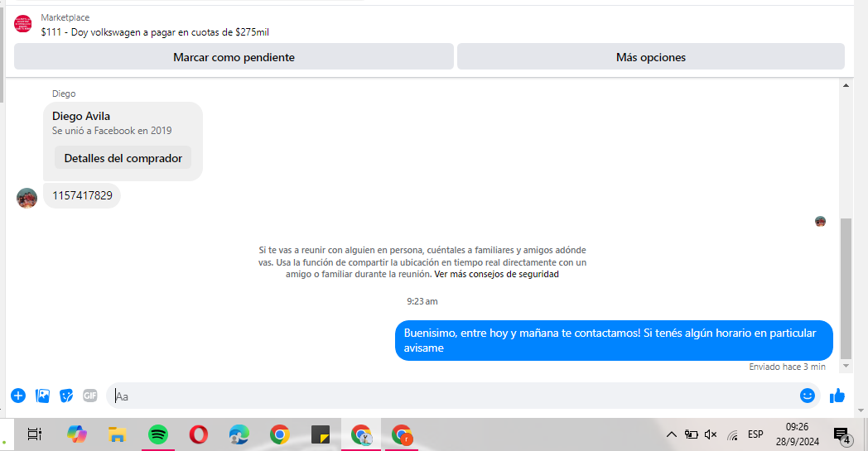Click the muted volume tray icon

point(711,434)
